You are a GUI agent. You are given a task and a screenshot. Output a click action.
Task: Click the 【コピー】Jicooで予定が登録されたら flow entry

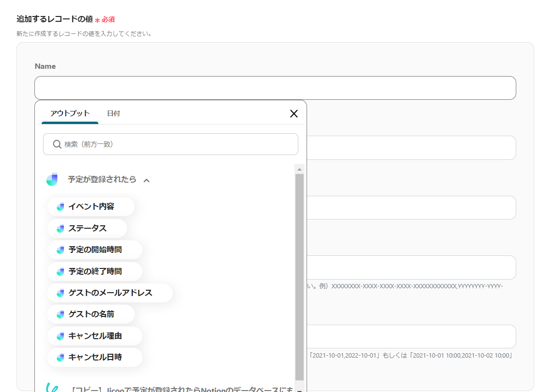[x=170, y=388]
